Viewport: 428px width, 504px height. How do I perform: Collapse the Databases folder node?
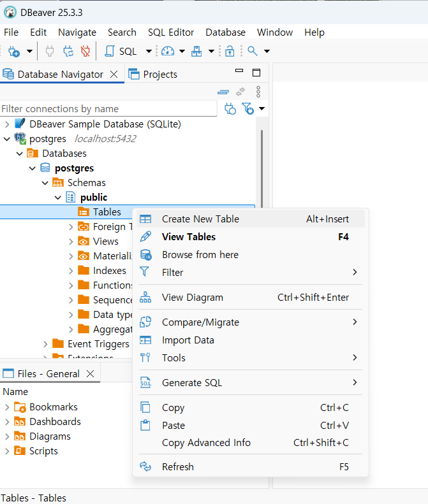tap(20, 154)
